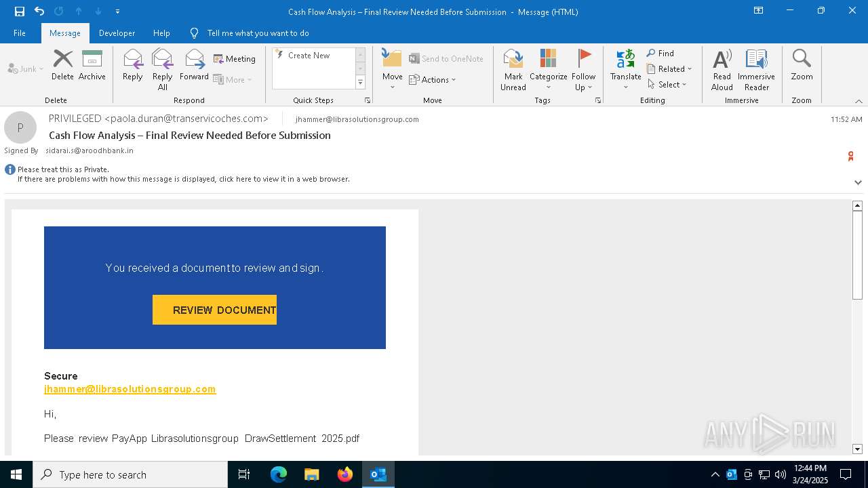
Task: Click the signer sidarai.s@aroodhbank.in
Action: [x=90, y=150]
